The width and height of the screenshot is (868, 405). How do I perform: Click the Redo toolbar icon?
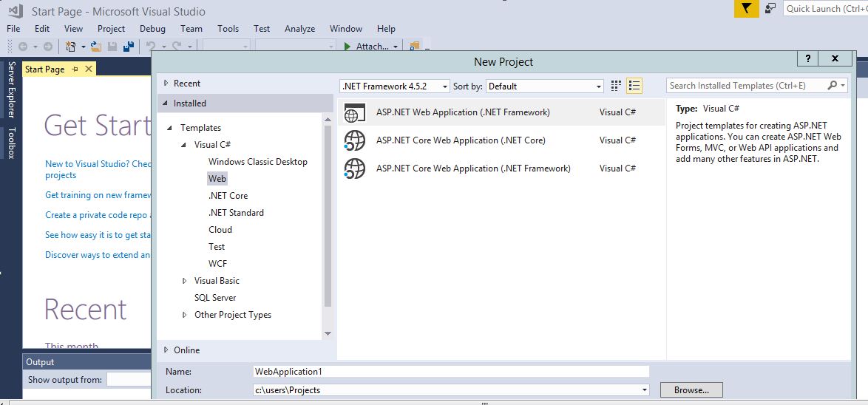tap(177, 47)
